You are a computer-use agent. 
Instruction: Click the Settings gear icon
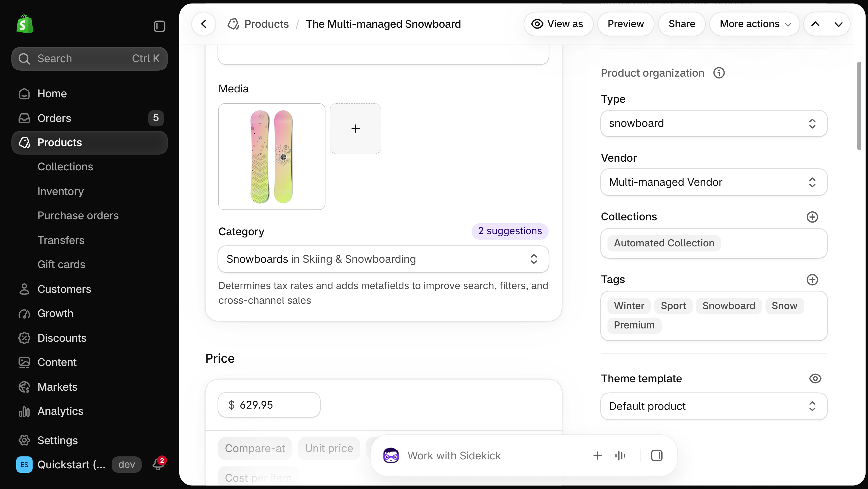tap(24, 440)
